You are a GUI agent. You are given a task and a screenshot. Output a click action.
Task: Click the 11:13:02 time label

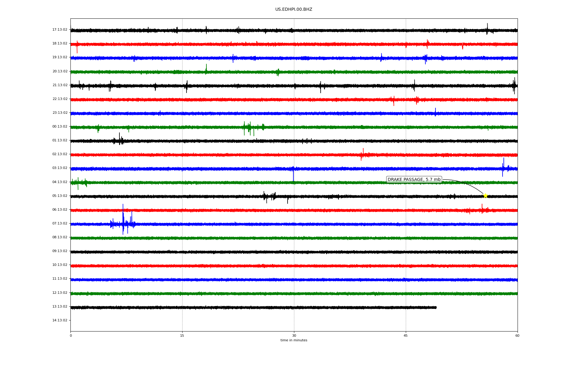(60, 279)
